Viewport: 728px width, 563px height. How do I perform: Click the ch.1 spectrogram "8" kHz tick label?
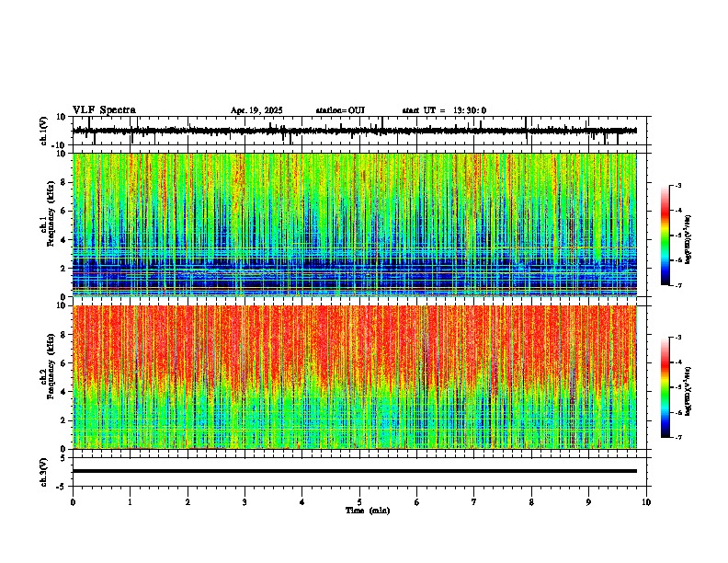[x=63, y=182]
